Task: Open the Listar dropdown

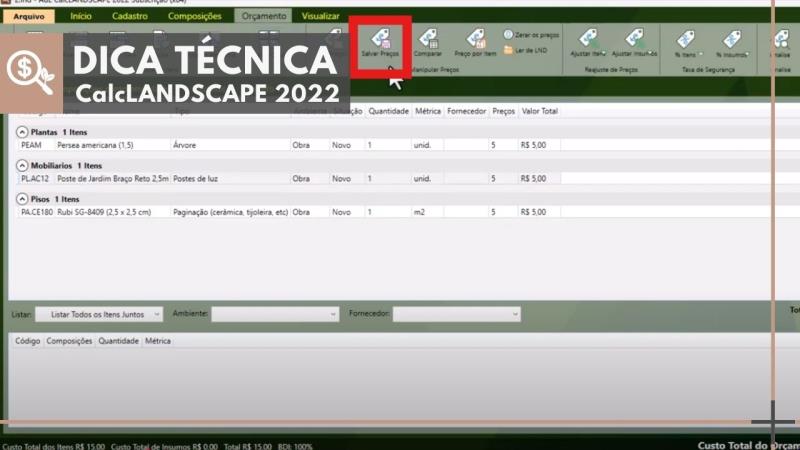Action: coord(99,314)
